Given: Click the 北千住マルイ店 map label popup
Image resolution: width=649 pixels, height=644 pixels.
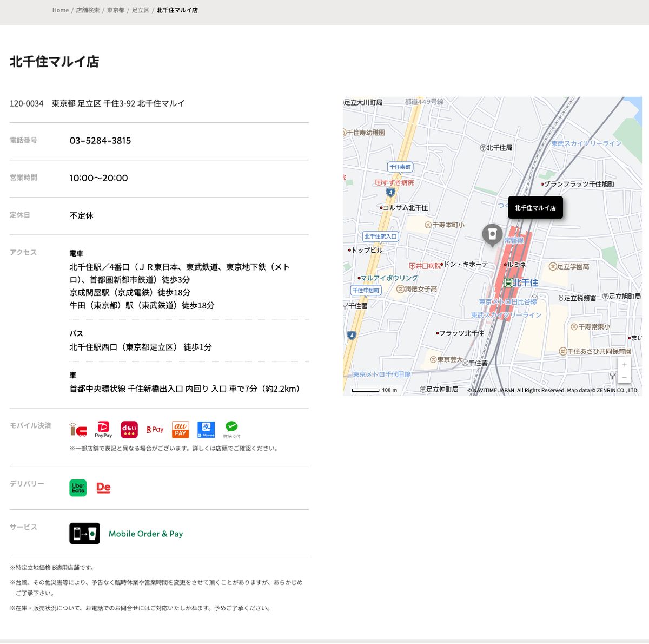Looking at the screenshot, I should pyautogui.click(x=535, y=208).
